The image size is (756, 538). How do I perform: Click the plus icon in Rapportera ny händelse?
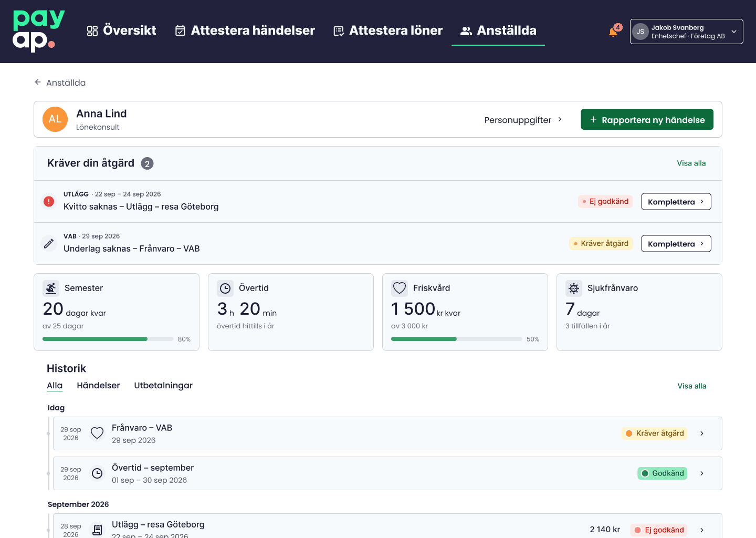point(593,119)
